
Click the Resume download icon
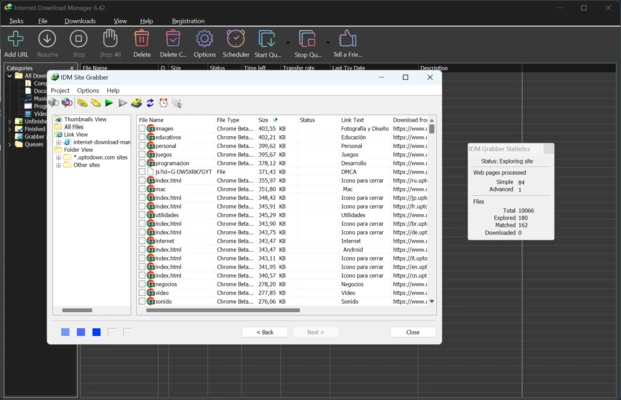click(x=47, y=39)
